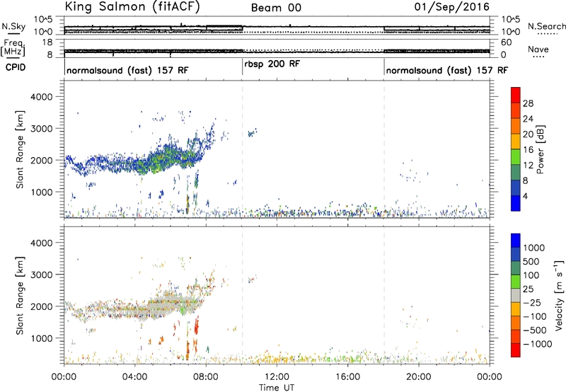Click the '20:00' time tick label
Image resolution: width=566 pixels, height=392 pixels.
[x=419, y=377]
